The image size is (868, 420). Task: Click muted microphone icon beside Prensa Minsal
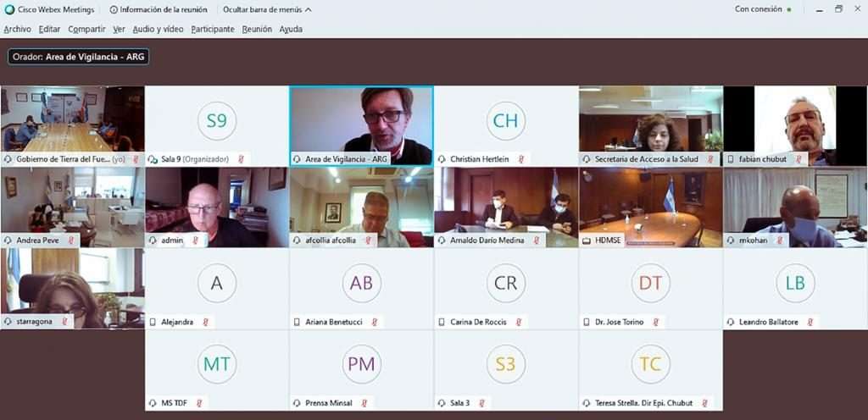click(364, 403)
